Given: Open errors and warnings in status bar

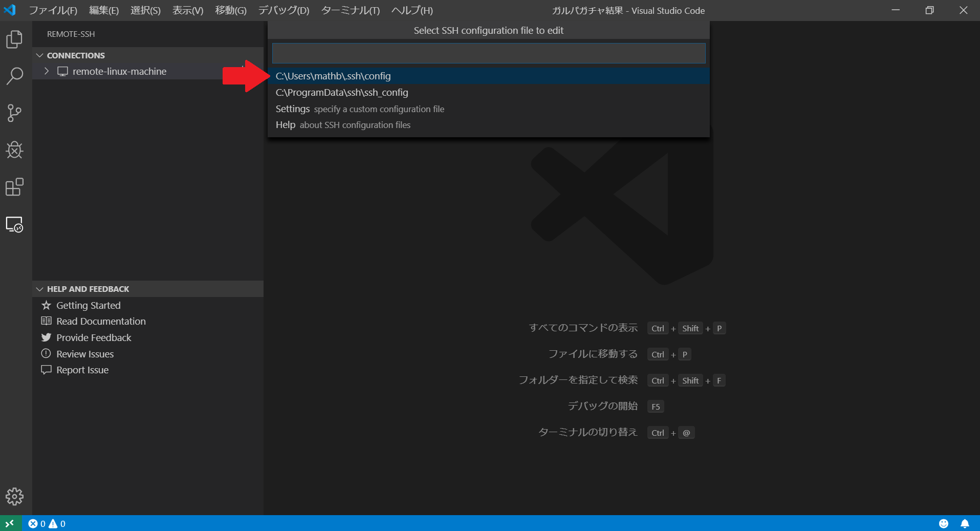Looking at the screenshot, I should point(47,523).
